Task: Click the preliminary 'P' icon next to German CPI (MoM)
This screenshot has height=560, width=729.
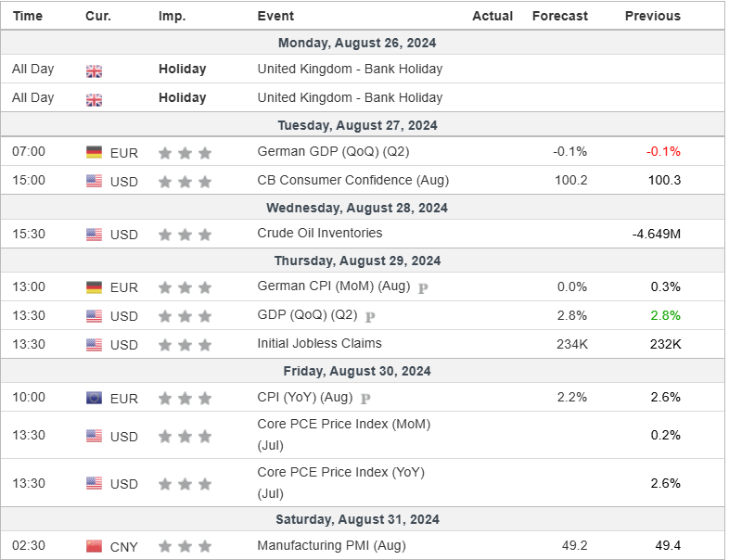Action: click(x=423, y=288)
